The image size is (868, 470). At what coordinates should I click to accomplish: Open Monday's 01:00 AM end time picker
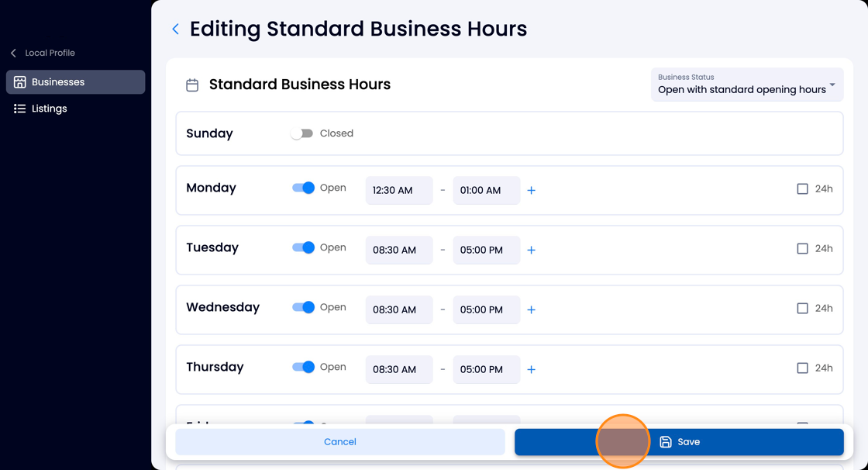[486, 190]
